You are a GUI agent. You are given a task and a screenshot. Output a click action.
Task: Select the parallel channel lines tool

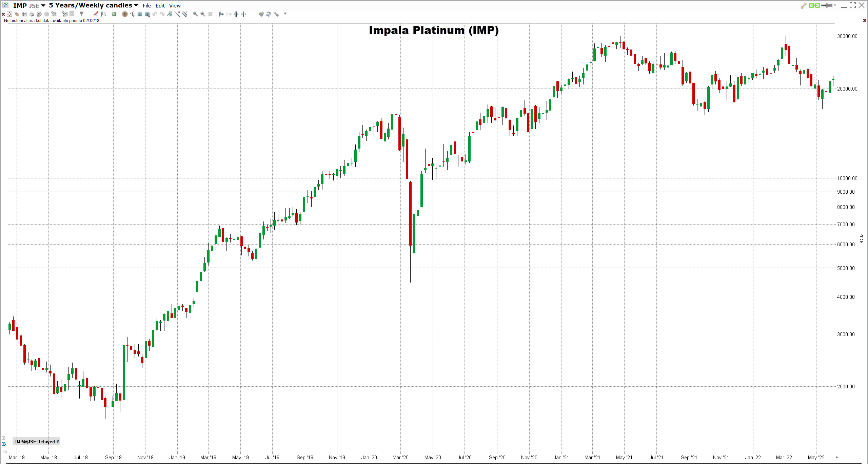(x=185, y=14)
